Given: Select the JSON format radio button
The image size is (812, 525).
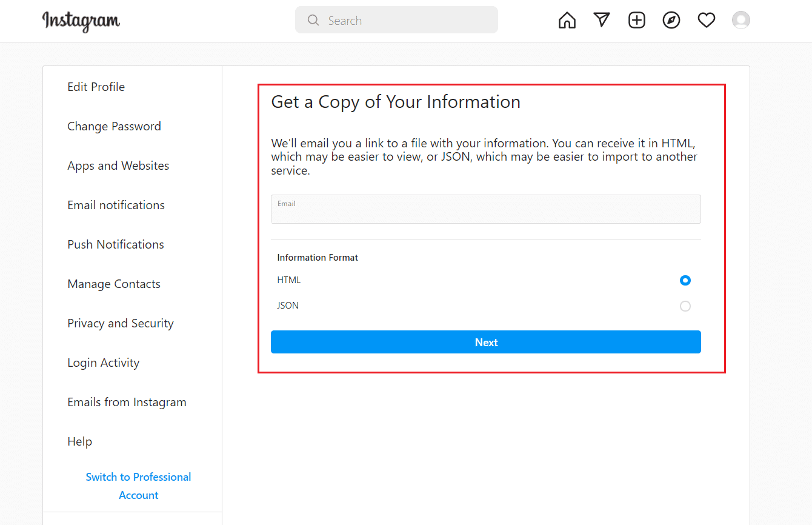Looking at the screenshot, I should pos(685,306).
